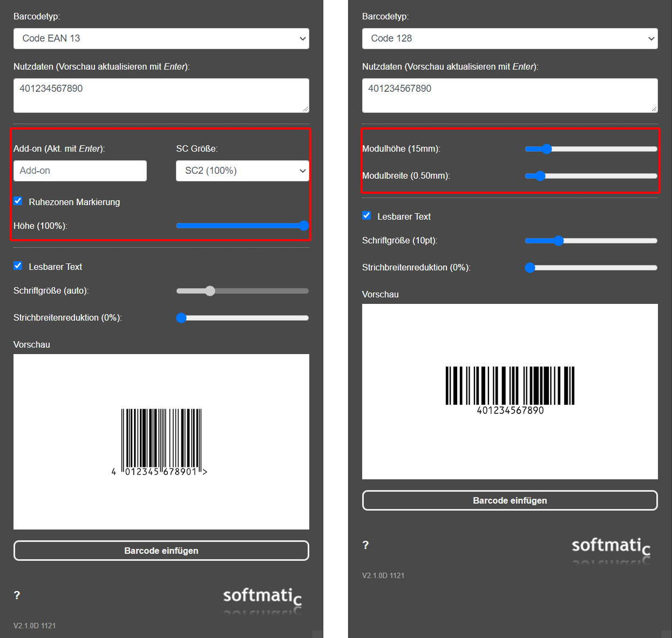The width and height of the screenshot is (672, 638).
Task: Open the Code EAN 13 barcode type dropdown
Action: 161,38
